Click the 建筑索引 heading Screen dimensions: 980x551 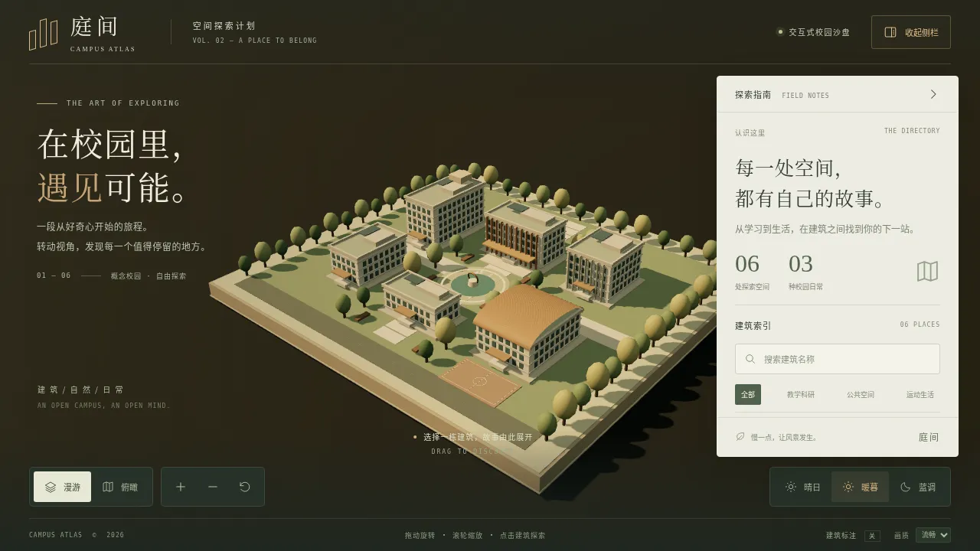[753, 325]
